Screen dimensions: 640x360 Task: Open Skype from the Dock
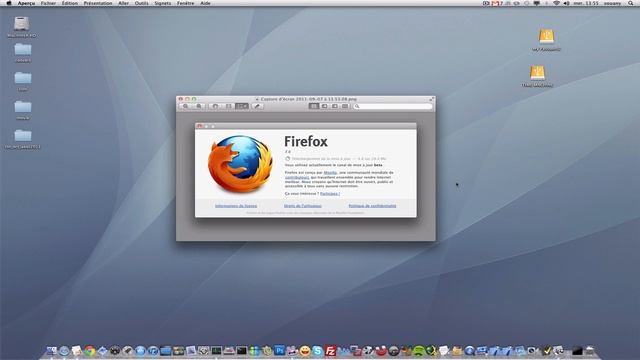[x=318, y=351]
